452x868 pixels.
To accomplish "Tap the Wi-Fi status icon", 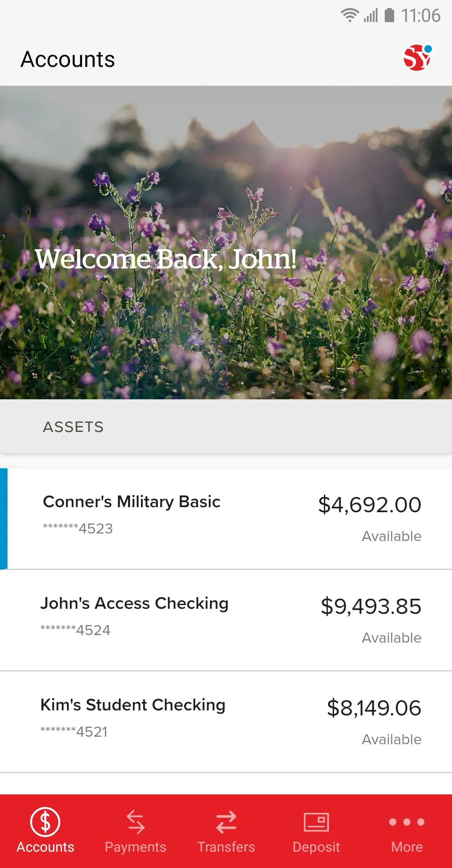I will [349, 15].
